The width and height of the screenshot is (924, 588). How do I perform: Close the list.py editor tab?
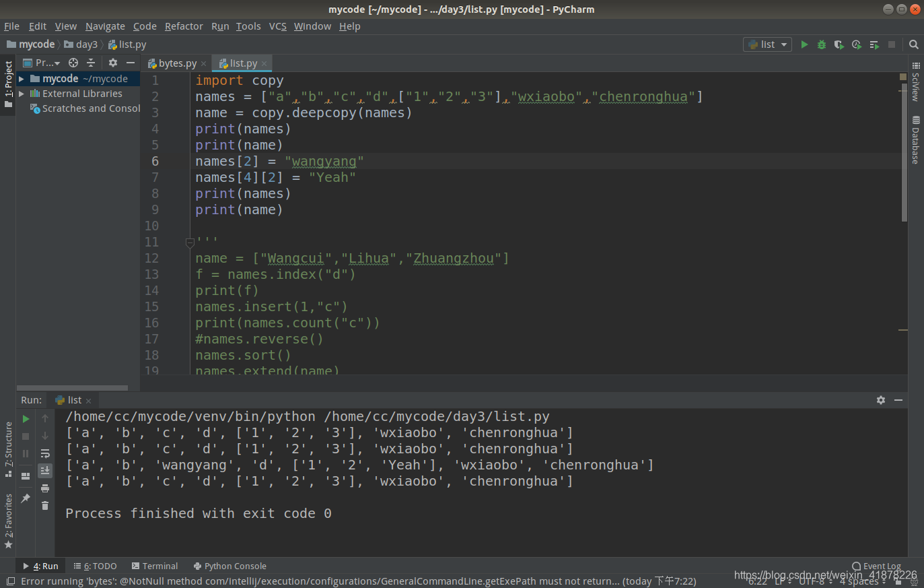264,63
